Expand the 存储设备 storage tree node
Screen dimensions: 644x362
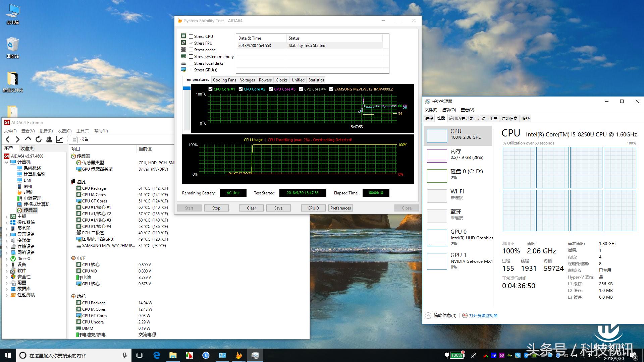(6, 247)
